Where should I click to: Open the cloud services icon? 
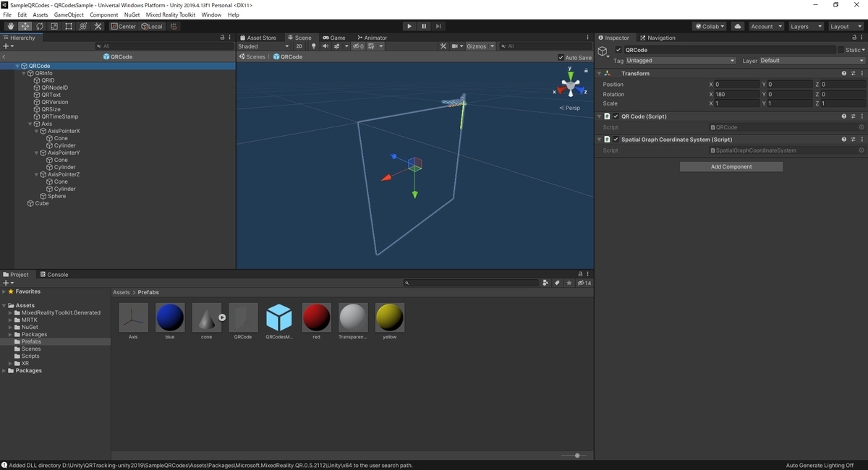coord(738,26)
